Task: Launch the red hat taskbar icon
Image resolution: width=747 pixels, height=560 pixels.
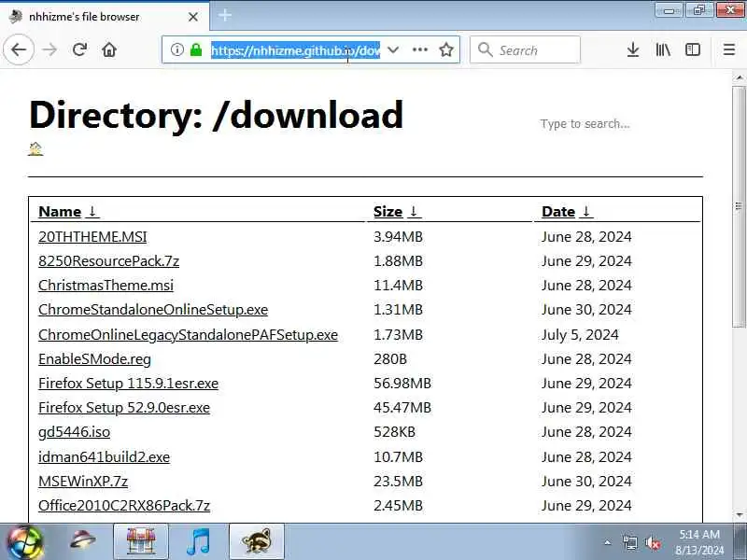Action: 82,541
